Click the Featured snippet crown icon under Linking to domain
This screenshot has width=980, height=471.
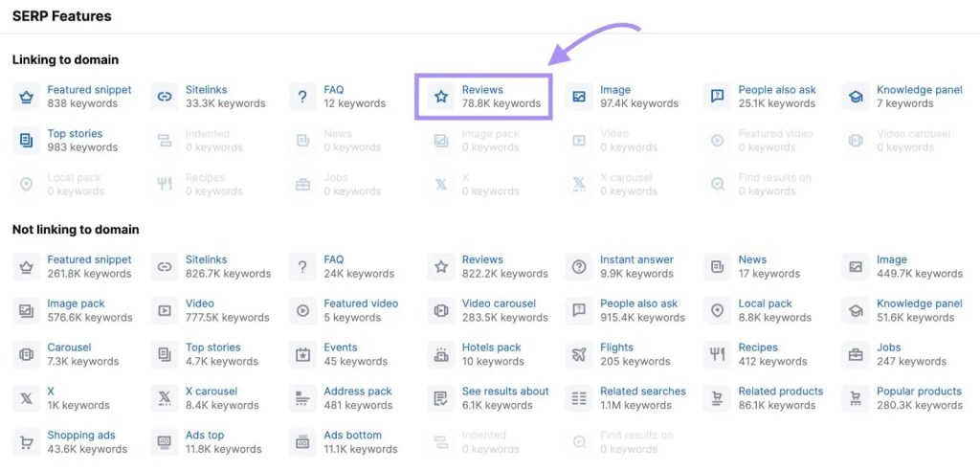27,97
